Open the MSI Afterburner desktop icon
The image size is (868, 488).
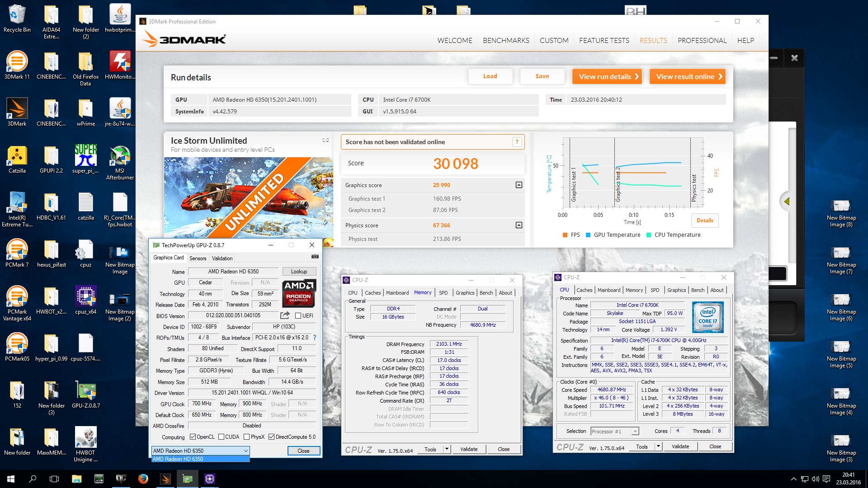[x=120, y=163]
